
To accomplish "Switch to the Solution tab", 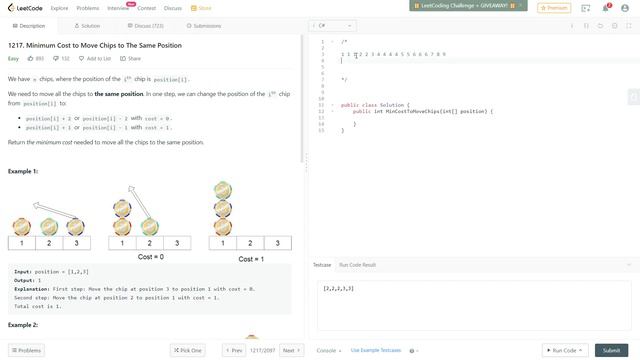I will [x=87, y=26].
